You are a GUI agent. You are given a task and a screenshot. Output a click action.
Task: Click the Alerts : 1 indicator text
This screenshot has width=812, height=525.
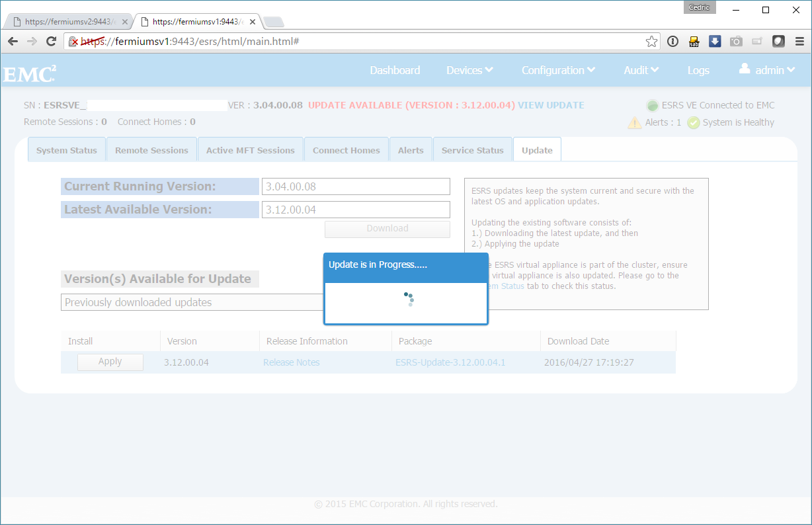click(x=663, y=122)
